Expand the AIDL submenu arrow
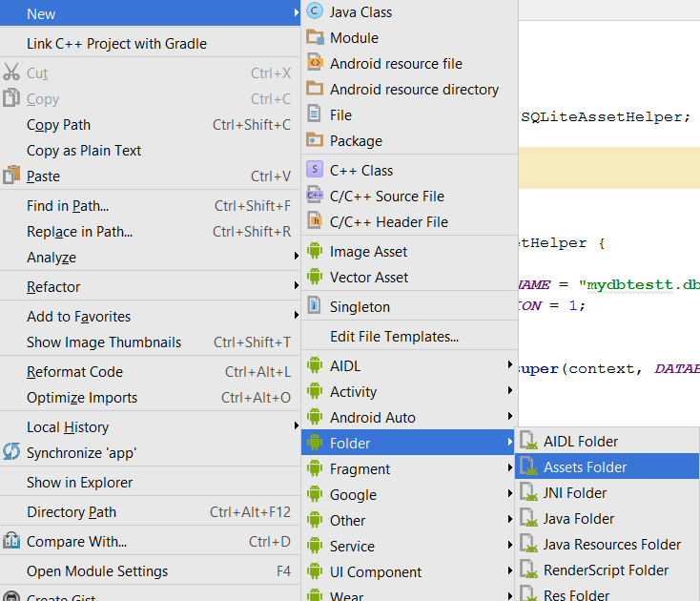Screen dimensions: 700x601 [510, 364]
